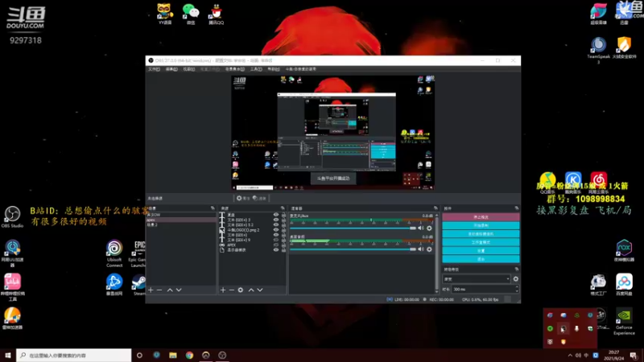
Task: Open Edit menu in OBS
Action: point(171,69)
